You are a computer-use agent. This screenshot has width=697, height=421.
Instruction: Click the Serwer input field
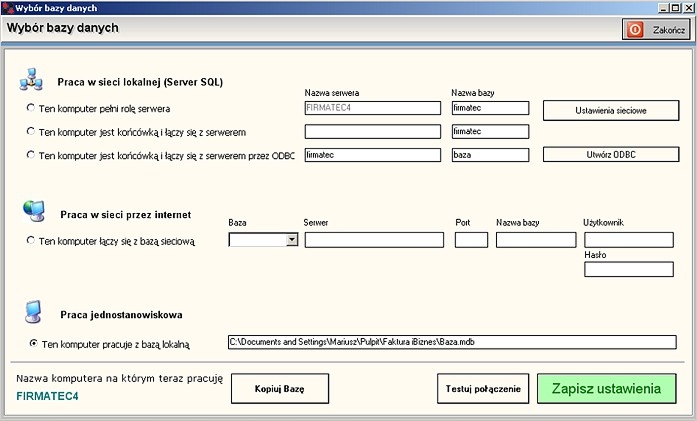point(374,240)
